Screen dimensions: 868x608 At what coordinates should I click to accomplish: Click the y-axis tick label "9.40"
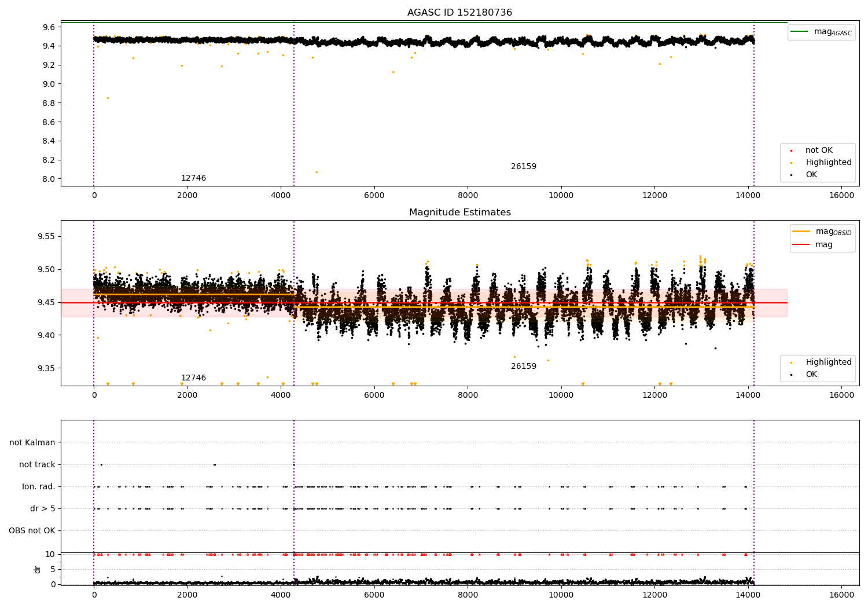pos(46,335)
